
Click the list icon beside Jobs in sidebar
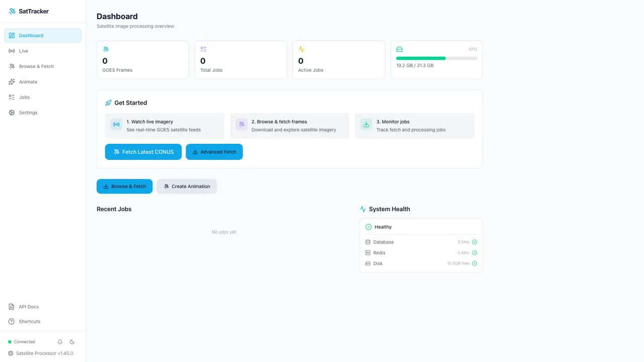[x=12, y=97]
